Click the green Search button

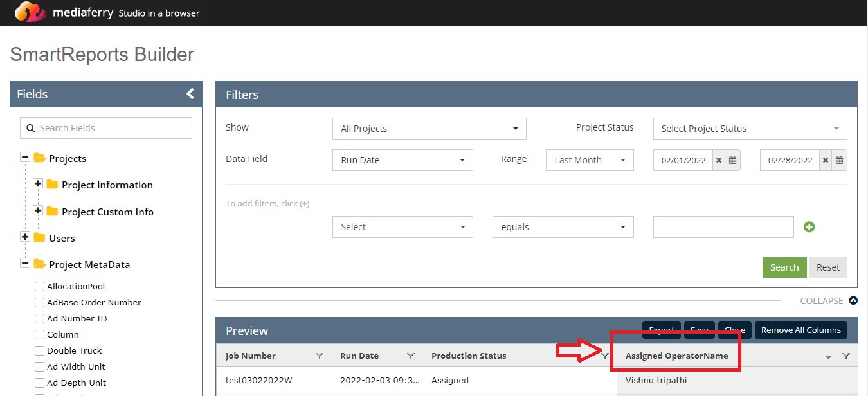[x=784, y=267]
